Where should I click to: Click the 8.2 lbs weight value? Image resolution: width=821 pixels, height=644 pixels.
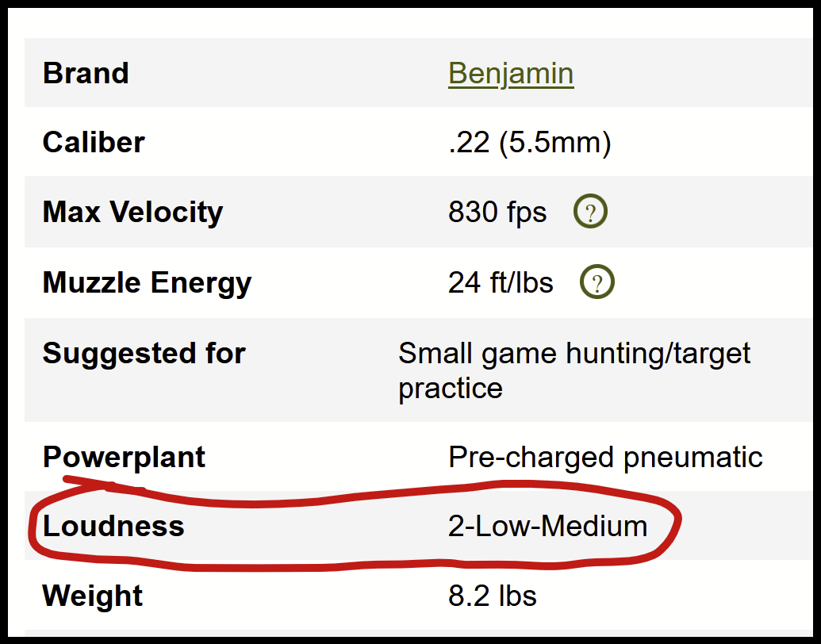492,596
